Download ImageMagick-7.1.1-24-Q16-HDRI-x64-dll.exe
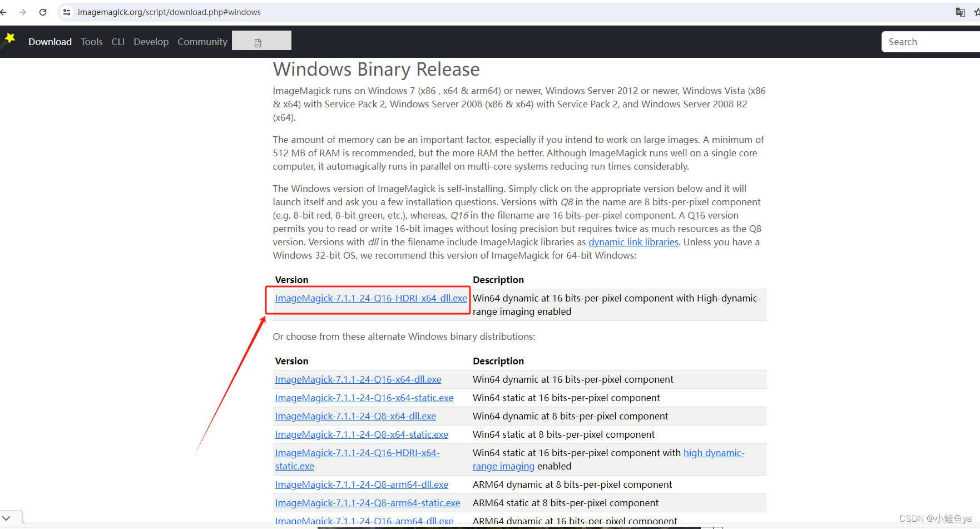 click(x=371, y=298)
